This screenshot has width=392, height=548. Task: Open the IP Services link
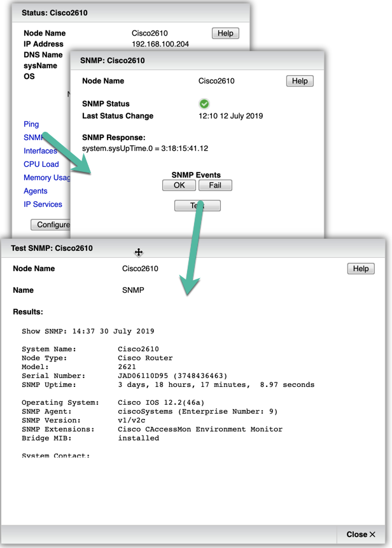(x=43, y=204)
